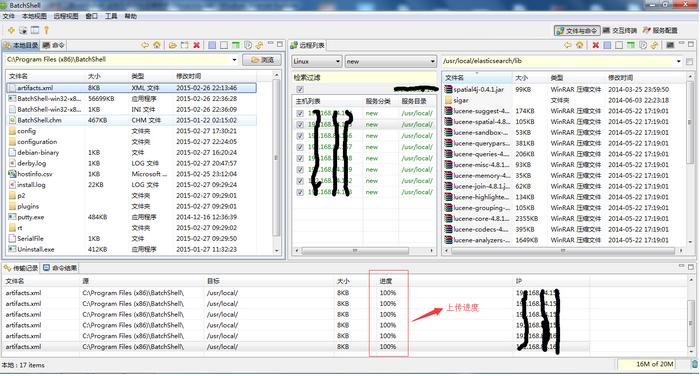Click the key icon in main toolbar
The height and width of the screenshot is (376, 700).
pyautogui.click(x=46, y=30)
